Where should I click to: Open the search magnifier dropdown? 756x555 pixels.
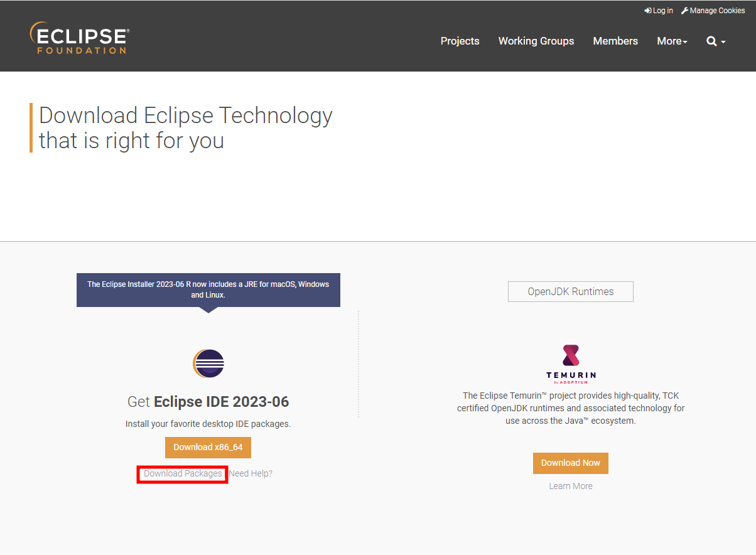[716, 41]
